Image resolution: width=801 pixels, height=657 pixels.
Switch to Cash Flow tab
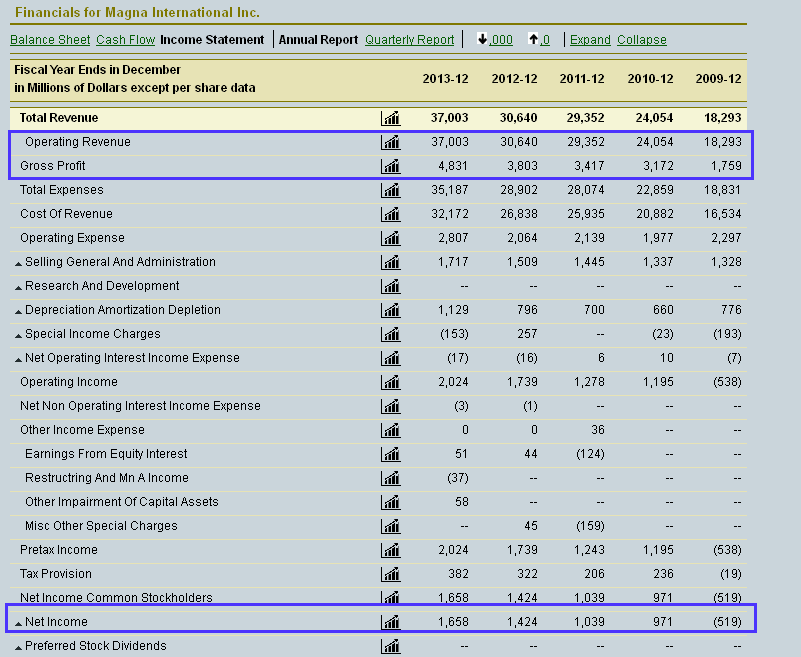coord(125,40)
